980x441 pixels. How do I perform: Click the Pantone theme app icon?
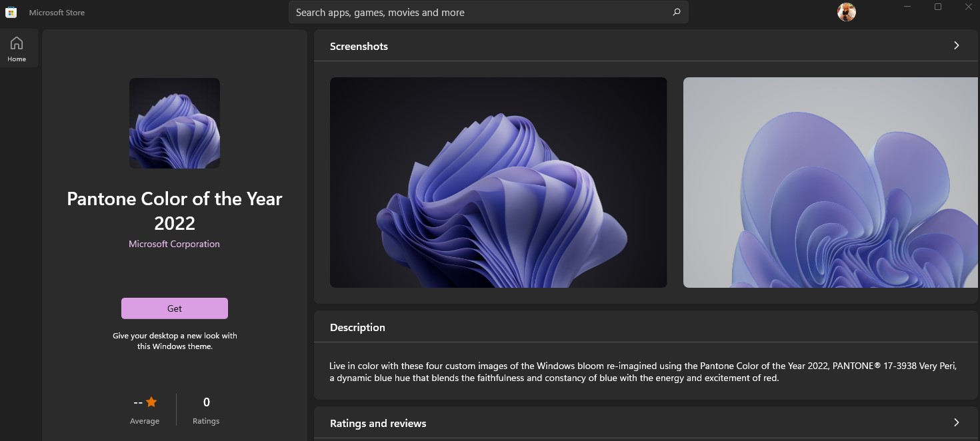click(x=175, y=123)
